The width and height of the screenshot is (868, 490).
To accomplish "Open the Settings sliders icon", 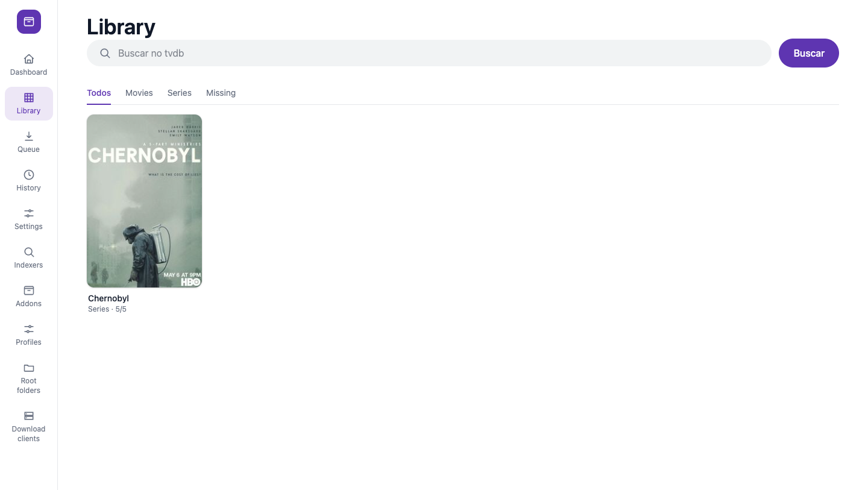I will coord(29,213).
